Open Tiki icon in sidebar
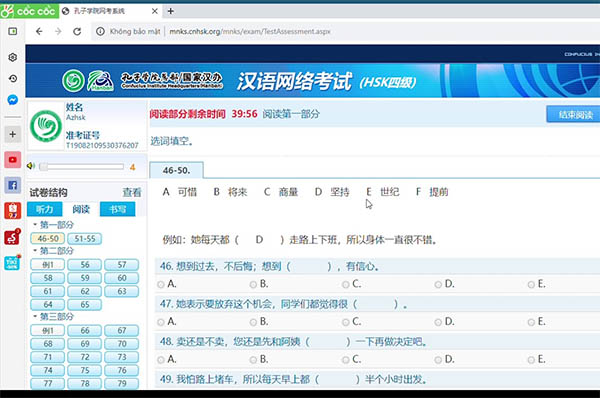 [x=12, y=263]
